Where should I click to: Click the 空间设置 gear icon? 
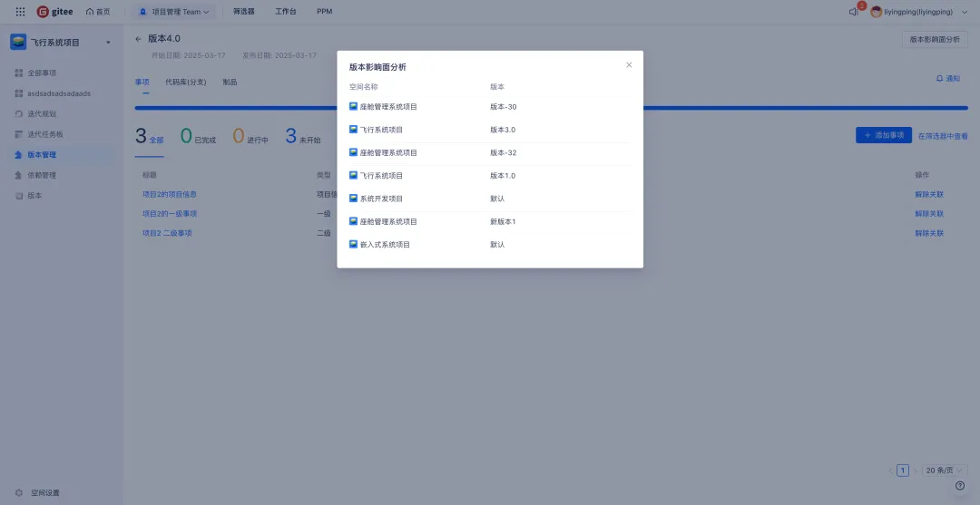(x=19, y=492)
